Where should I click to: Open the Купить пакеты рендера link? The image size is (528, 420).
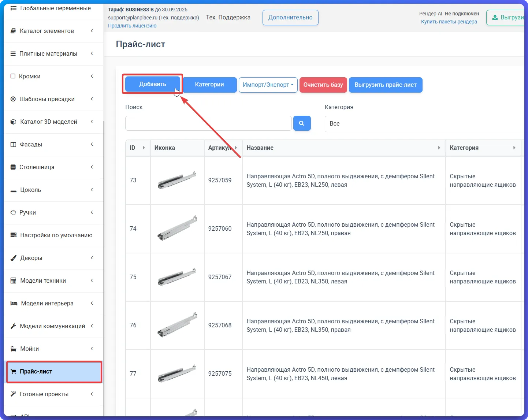pos(449,22)
